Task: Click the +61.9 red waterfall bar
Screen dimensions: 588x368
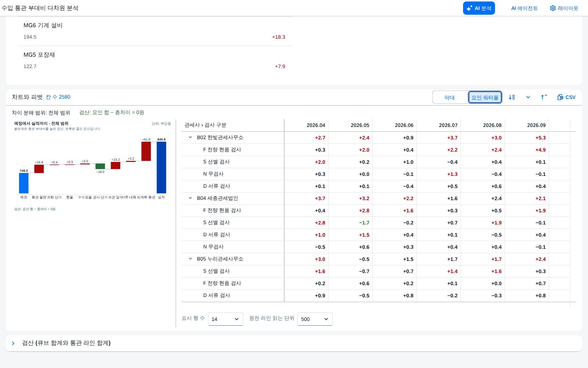Action: (x=146, y=151)
